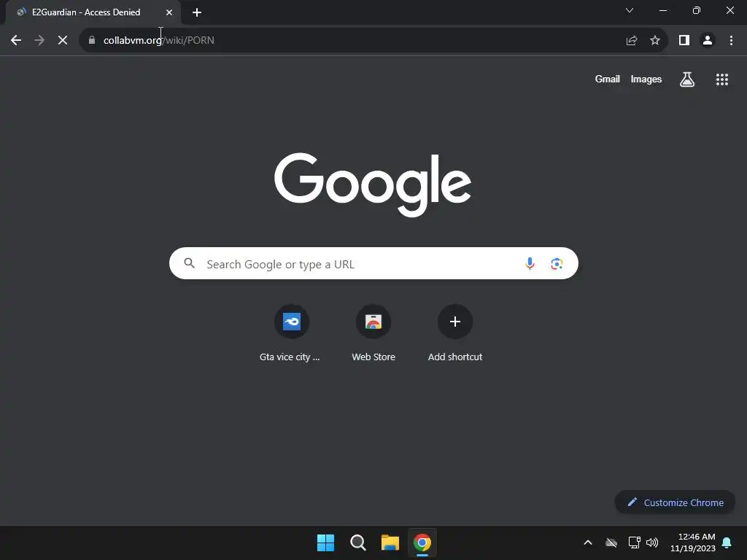Click the Customize Chrome button

coord(675,502)
